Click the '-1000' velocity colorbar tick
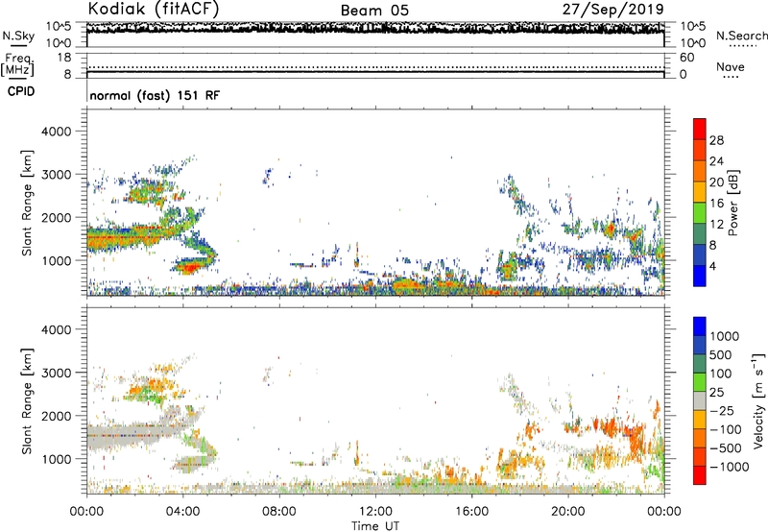This screenshot has height=532, width=768. click(x=729, y=467)
